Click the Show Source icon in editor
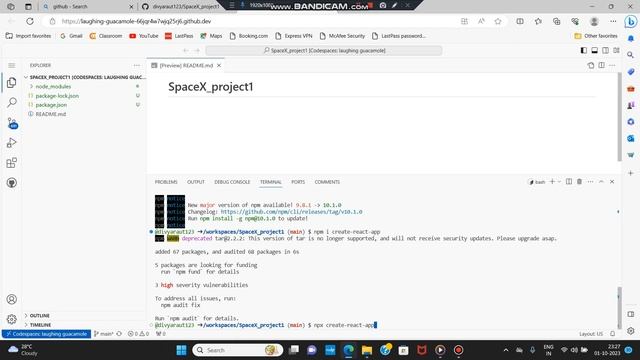The width and height of the screenshot is (640, 360). [591, 65]
